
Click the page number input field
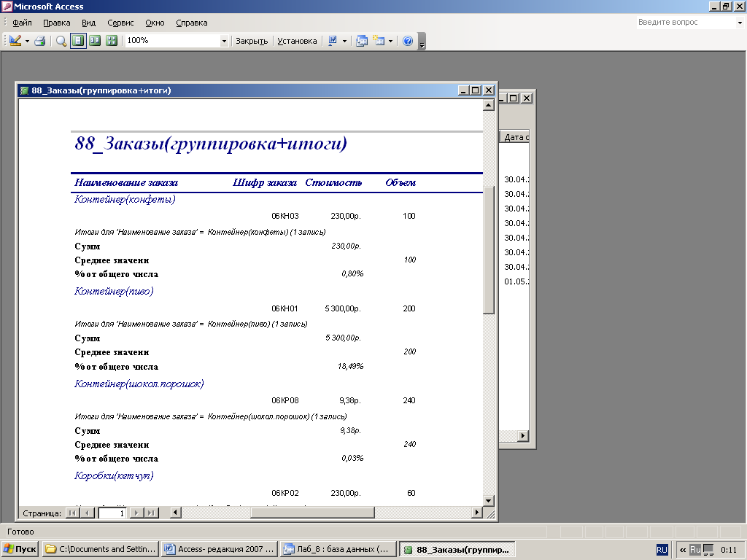click(112, 513)
